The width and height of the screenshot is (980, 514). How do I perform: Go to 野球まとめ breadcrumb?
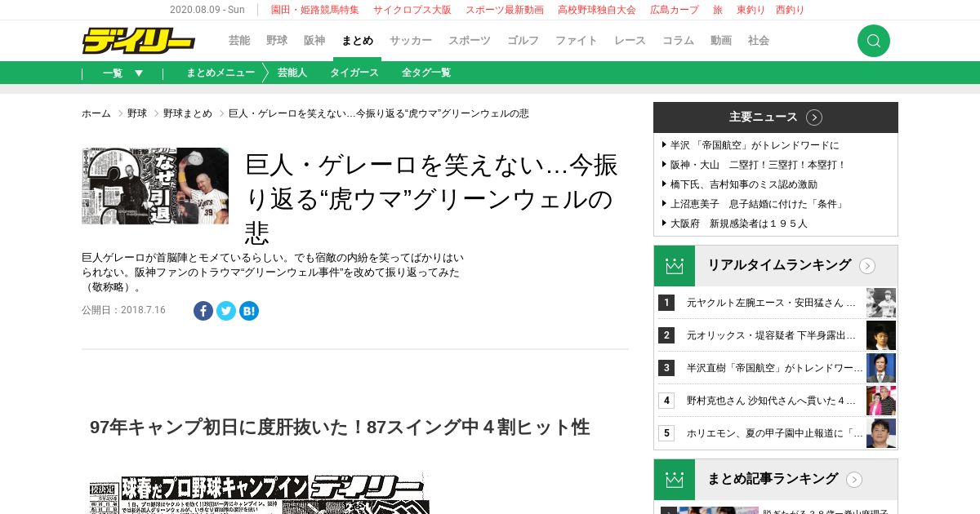pos(188,113)
